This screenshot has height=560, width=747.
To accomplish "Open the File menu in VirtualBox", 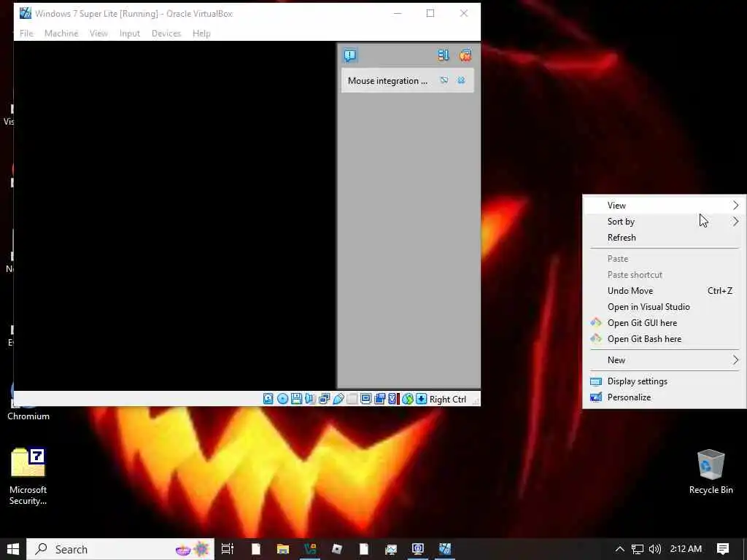I will point(27,34).
